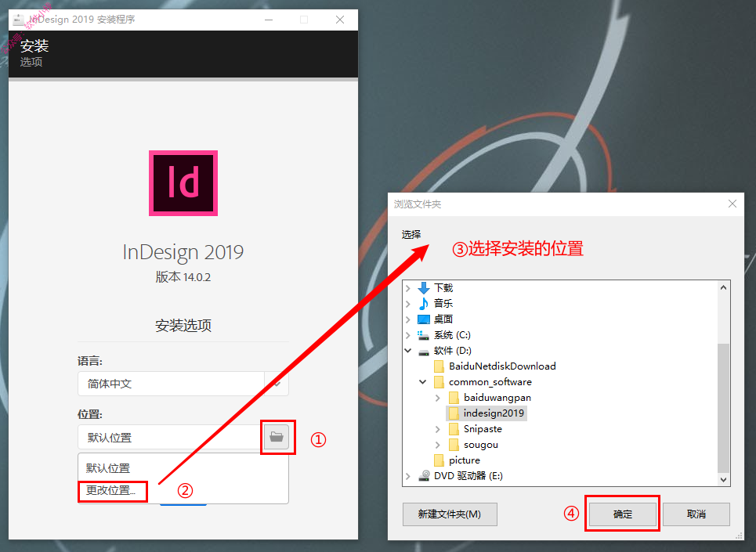The height and width of the screenshot is (552, 756).
Task: Click the Snipaste folder icon
Action: (x=454, y=429)
